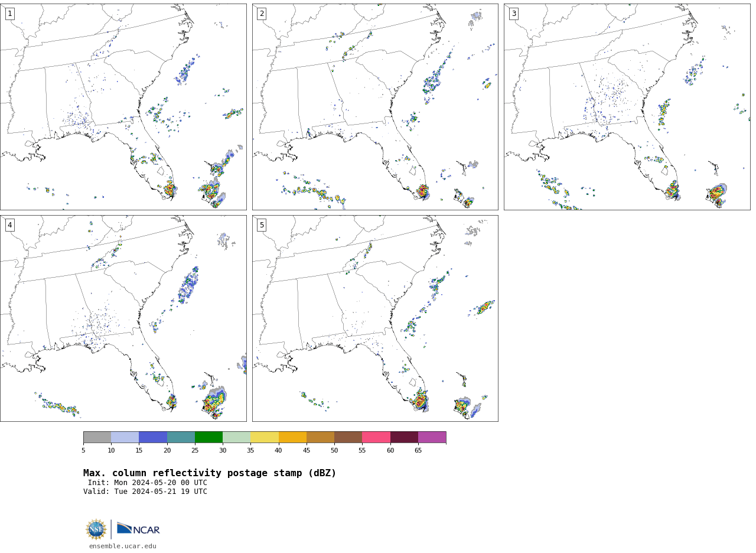Open ensemble member 1 reflectivity map
The width and height of the screenshot is (756, 553).
(123, 107)
